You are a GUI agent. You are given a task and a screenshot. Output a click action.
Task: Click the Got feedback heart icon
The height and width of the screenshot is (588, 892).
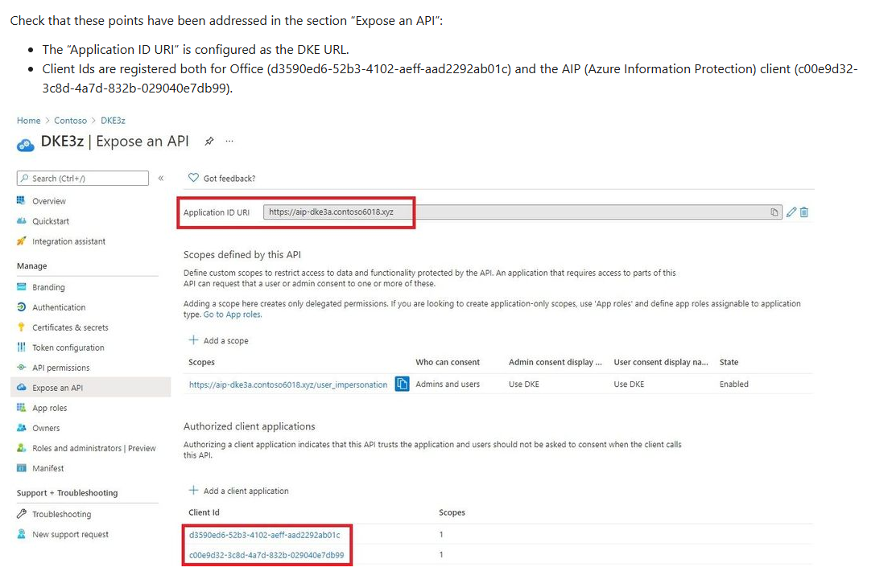coord(193,178)
